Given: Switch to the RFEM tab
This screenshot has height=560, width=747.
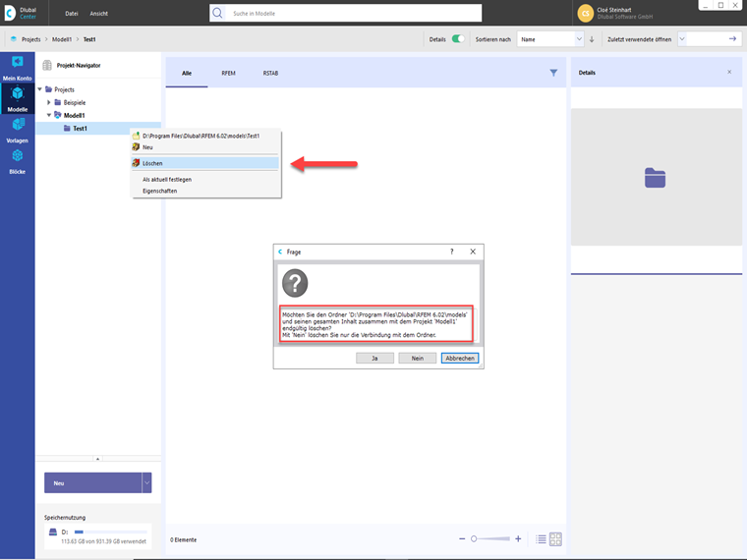Looking at the screenshot, I should click(x=228, y=73).
